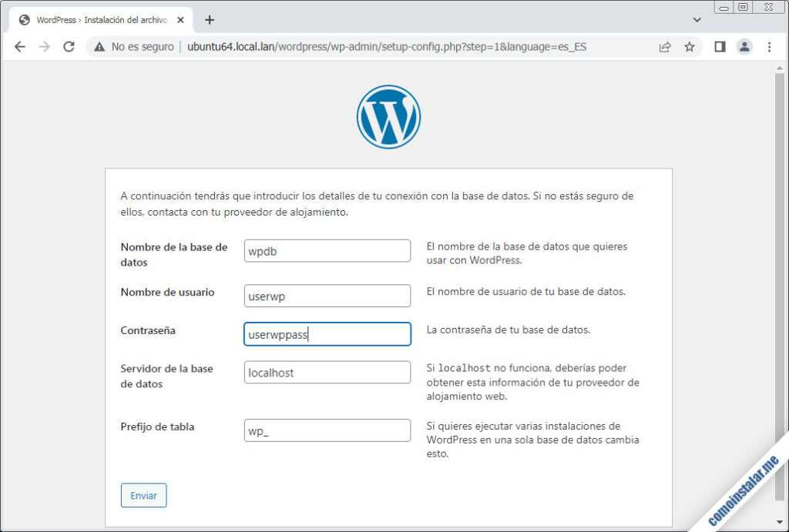Image resolution: width=789 pixels, height=532 pixels.
Task: Click the database name field 'wpdb'
Action: click(x=327, y=251)
